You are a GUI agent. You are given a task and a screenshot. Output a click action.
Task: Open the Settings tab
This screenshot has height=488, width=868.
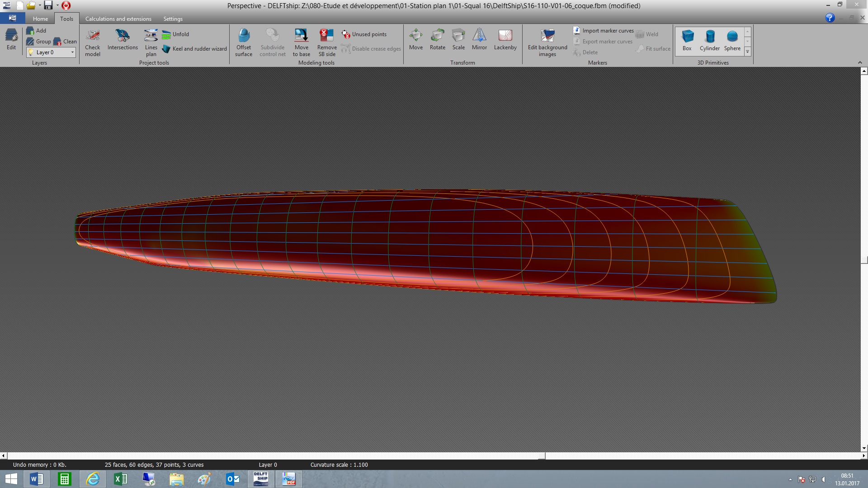point(173,19)
